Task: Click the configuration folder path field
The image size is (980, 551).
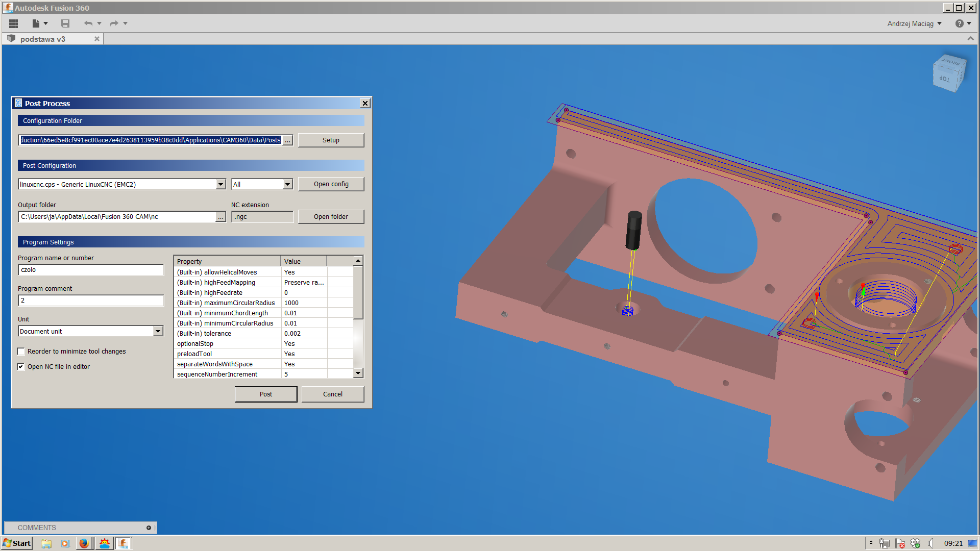Action: tap(150, 140)
